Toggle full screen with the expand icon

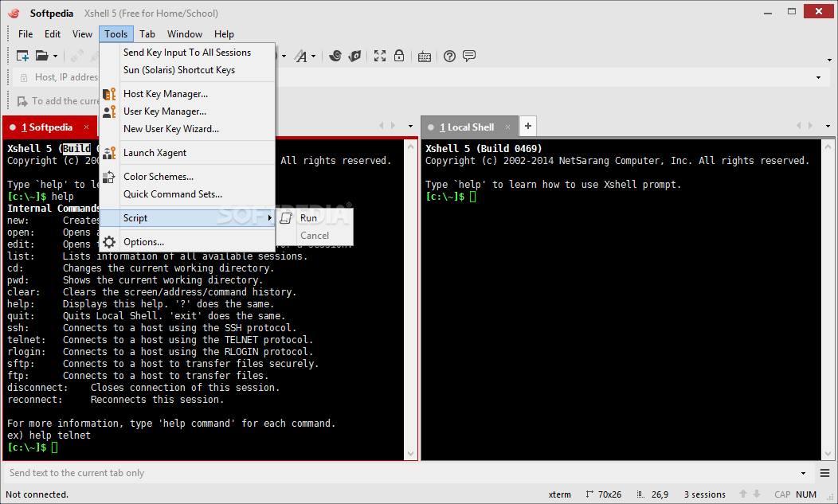click(x=379, y=56)
